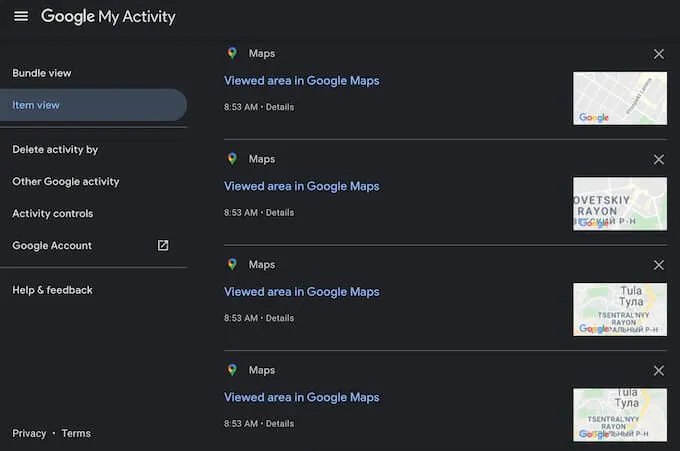Delete the first Maps activity item
Image resolution: width=680 pixels, height=451 pixels.
[659, 54]
